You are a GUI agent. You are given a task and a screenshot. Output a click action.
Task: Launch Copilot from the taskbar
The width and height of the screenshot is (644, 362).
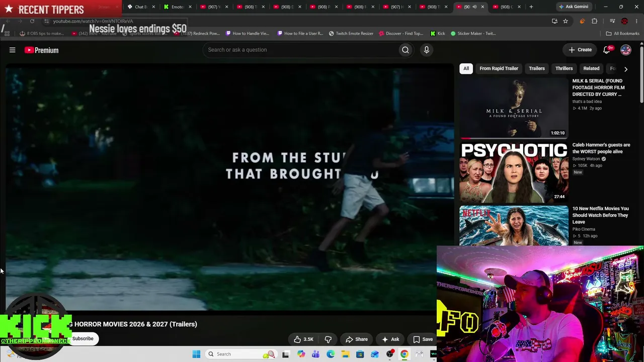coord(301,354)
